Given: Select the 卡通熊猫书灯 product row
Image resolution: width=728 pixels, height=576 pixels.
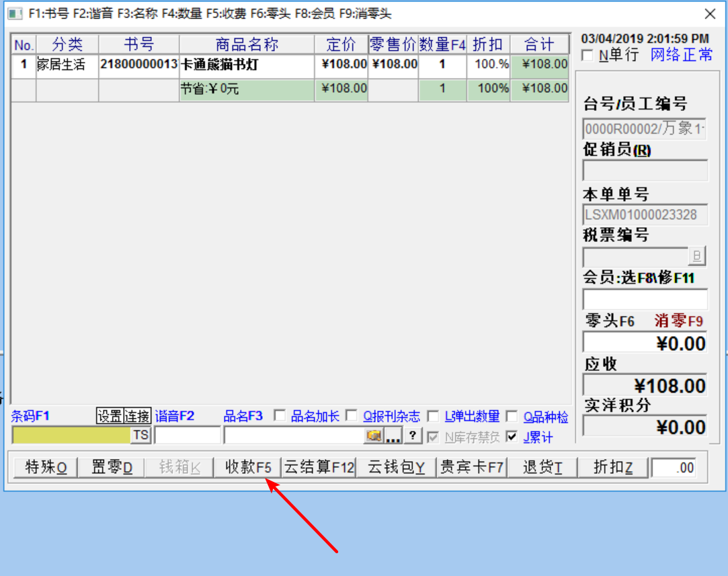Looking at the screenshot, I should click(x=246, y=65).
